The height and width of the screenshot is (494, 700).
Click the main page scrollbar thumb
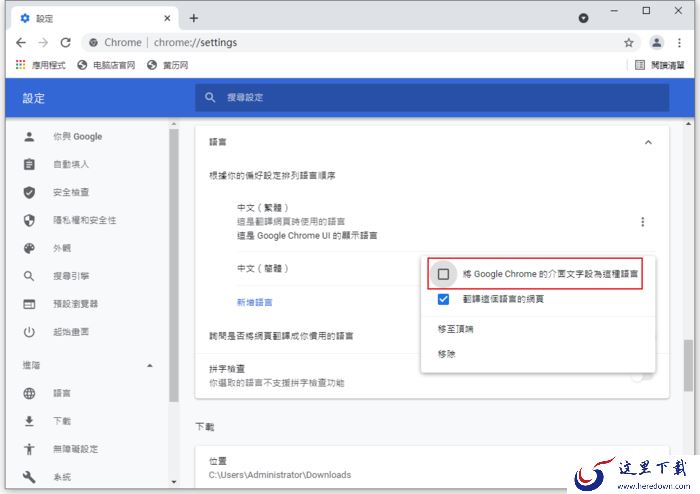(x=688, y=366)
